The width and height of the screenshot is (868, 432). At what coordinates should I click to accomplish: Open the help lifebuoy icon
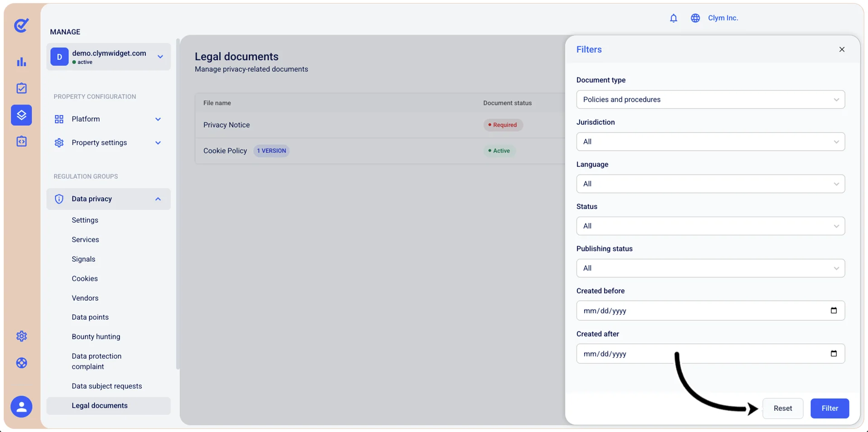(x=21, y=363)
